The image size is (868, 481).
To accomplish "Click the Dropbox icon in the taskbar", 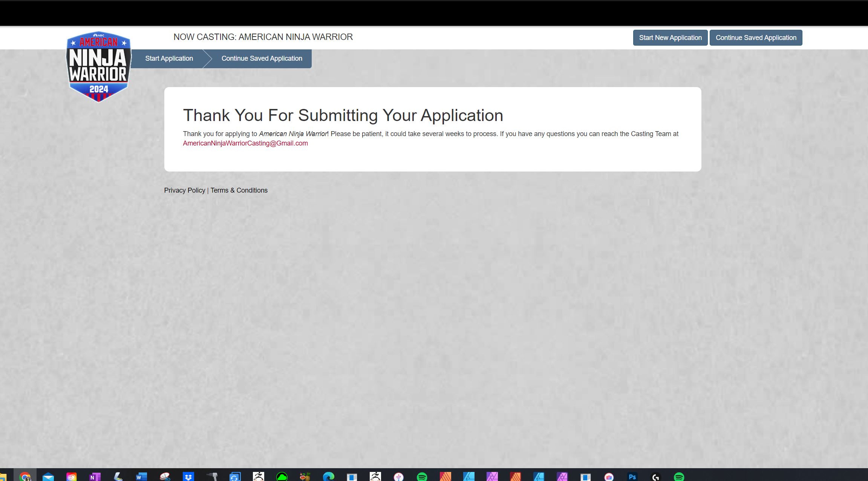I will [188, 477].
